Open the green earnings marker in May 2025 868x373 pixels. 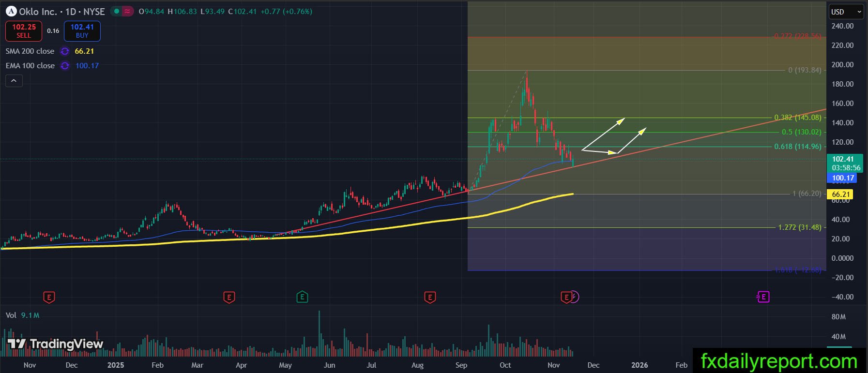coord(302,297)
